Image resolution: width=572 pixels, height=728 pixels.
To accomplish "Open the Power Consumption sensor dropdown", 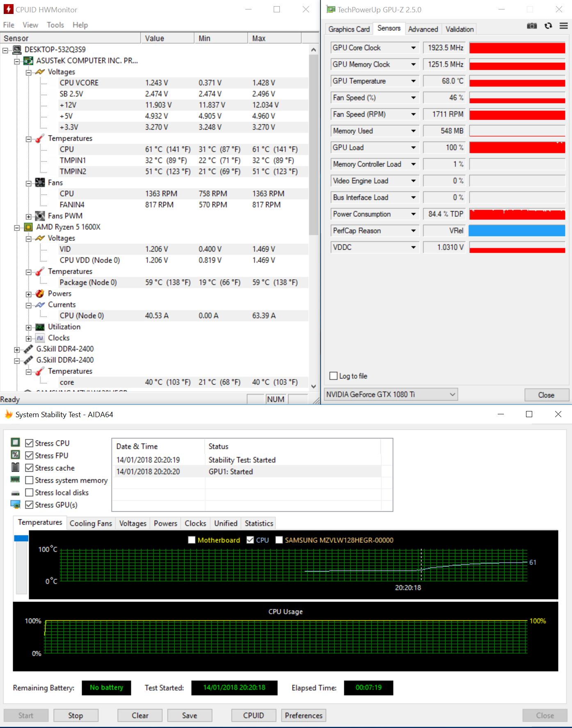I will 414,214.
